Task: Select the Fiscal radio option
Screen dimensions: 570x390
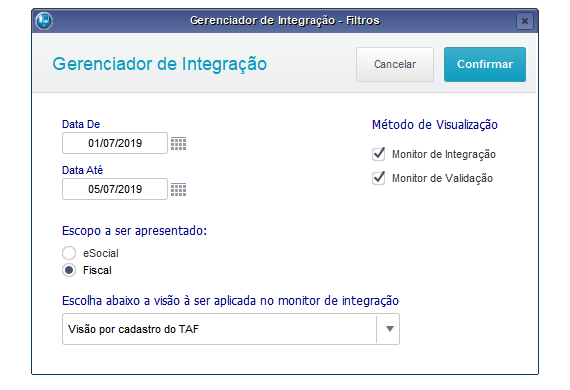Action: click(x=69, y=270)
